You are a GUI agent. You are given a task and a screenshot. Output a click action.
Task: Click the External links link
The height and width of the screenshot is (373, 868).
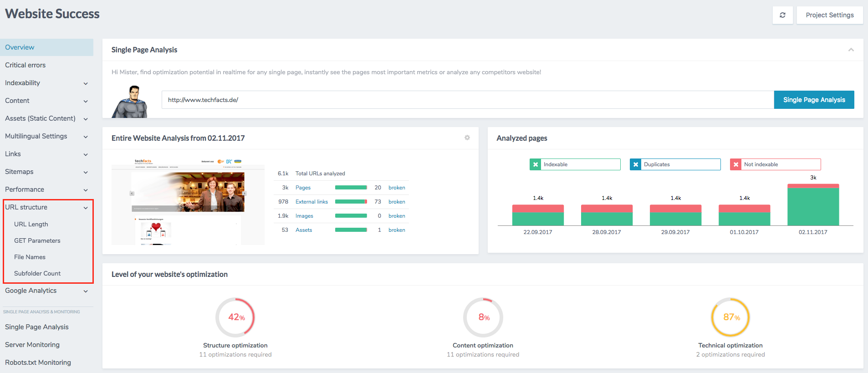[x=311, y=202]
